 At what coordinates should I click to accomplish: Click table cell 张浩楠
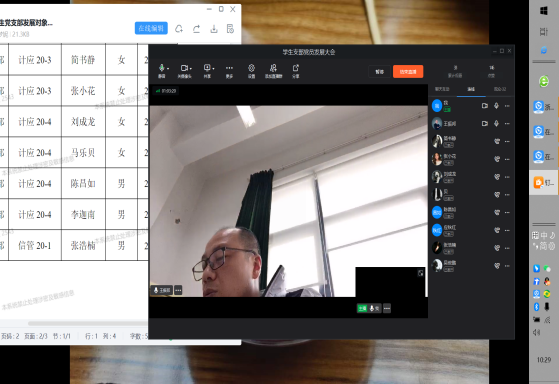click(83, 245)
